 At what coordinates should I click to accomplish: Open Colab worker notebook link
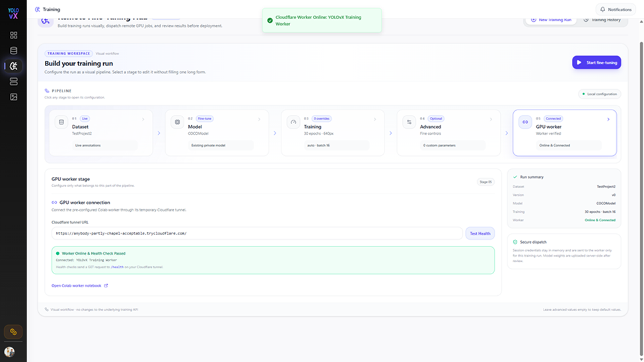tap(80, 285)
